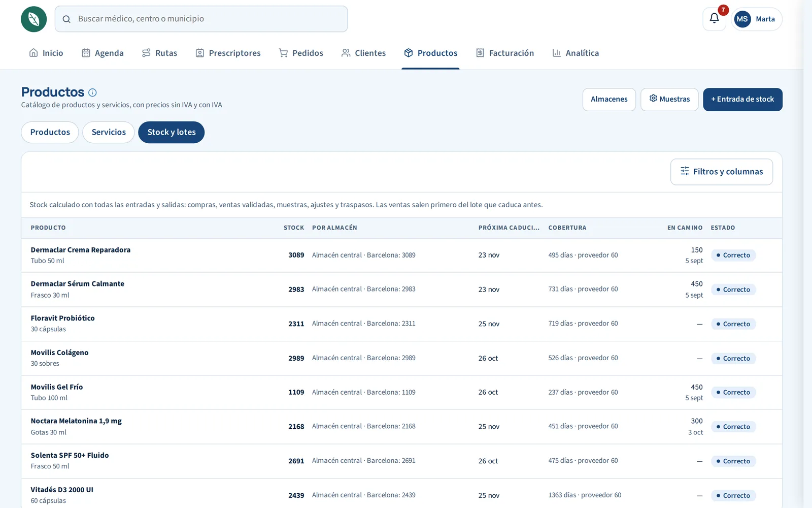Image resolution: width=812 pixels, height=508 pixels.
Task: Switch to the Servicios tab
Action: [x=109, y=132]
